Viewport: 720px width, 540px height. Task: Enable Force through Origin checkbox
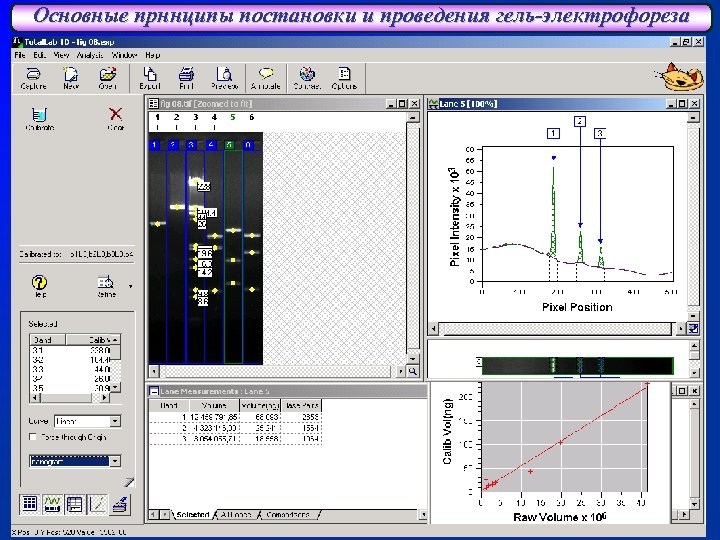click(32, 437)
